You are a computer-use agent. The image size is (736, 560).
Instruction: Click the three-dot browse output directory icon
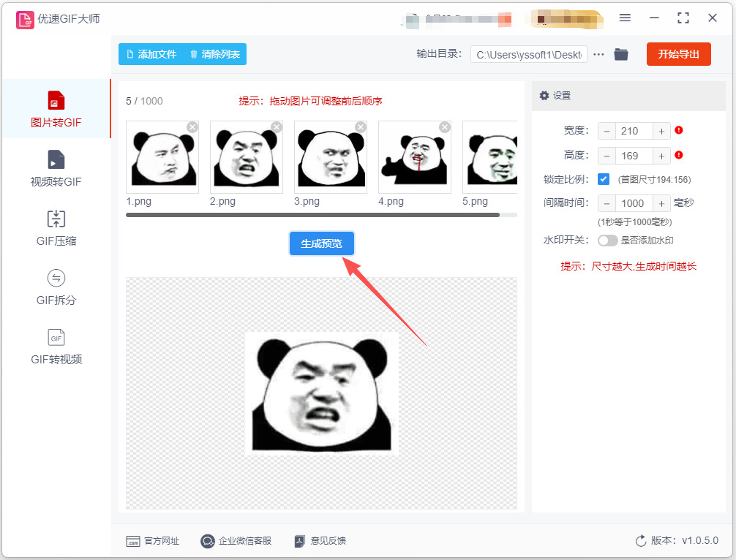[x=598, y=54]
